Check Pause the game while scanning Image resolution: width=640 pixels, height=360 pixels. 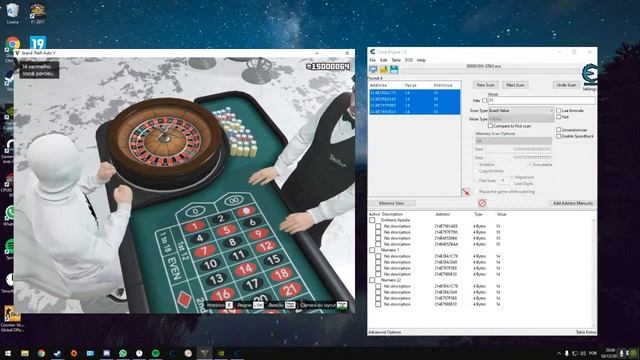[x=476, y=191]
